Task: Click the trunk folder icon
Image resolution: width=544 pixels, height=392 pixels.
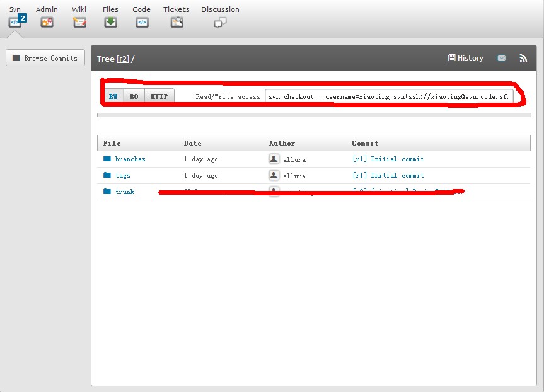Action: [107, 191]
